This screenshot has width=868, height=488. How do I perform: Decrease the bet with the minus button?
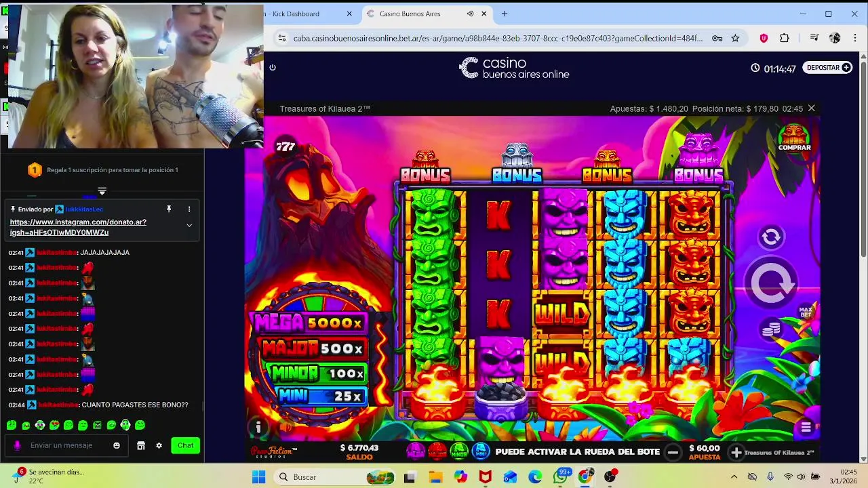(673, 452)
